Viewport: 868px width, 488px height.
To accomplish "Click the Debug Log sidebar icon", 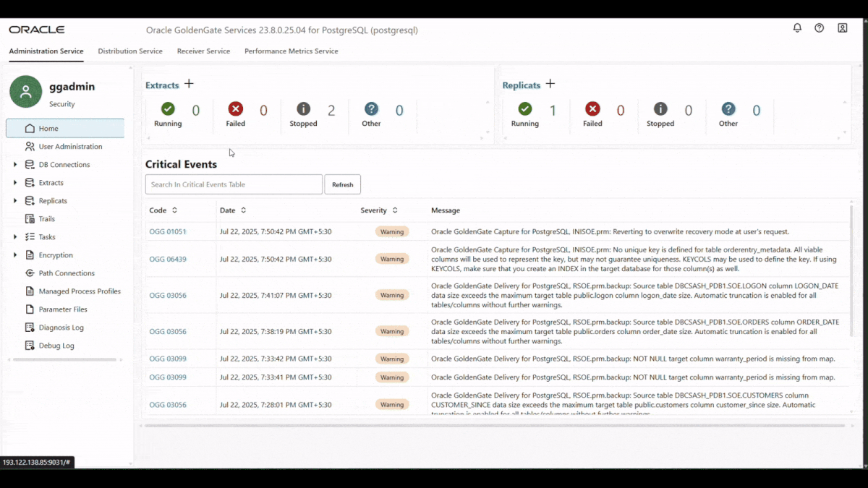I will point(30,346).
